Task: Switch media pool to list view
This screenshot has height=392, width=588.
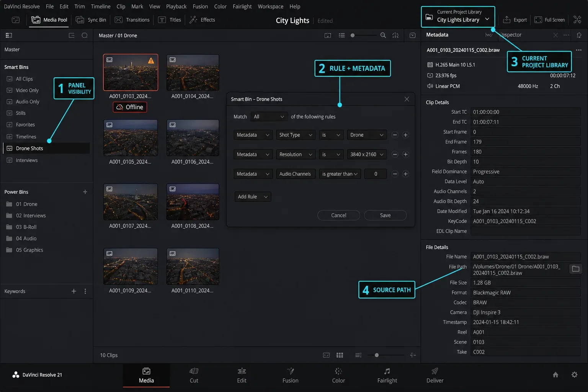Action: (342, 35)
